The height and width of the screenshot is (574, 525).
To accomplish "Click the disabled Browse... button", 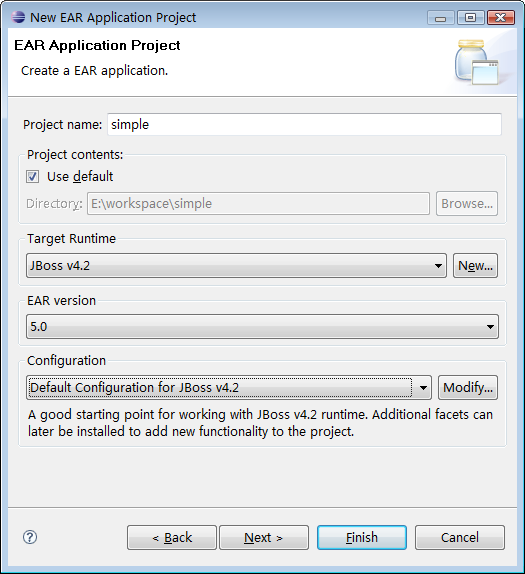I will click(467, 204).
